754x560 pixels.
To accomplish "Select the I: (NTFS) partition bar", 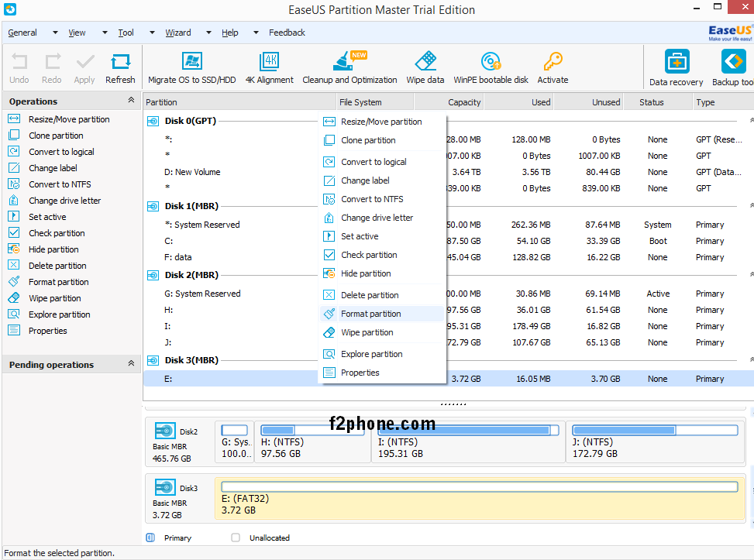I will click(x=468, y=442).
